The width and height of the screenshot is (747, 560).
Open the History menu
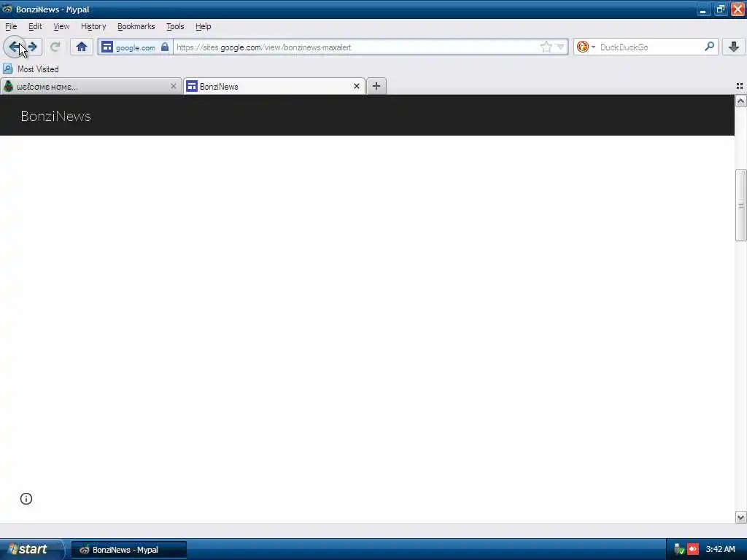(93, 26)
